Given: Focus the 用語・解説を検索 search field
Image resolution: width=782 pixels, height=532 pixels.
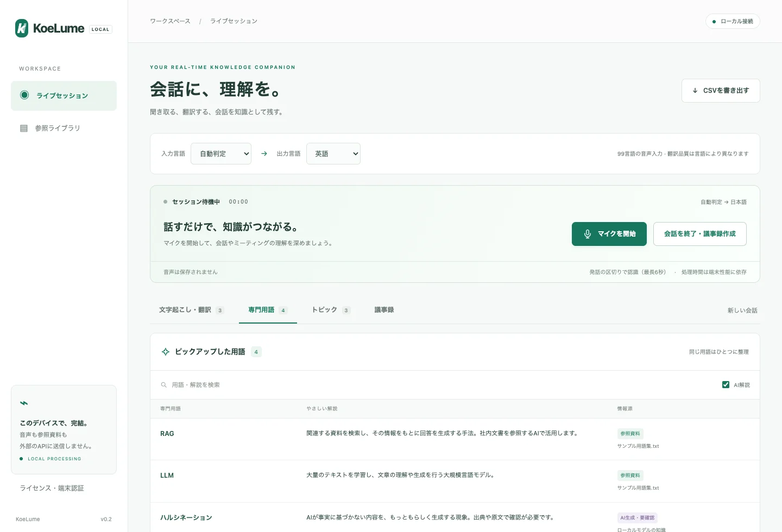Looking at the screenshot, I should tap(437, 385).
